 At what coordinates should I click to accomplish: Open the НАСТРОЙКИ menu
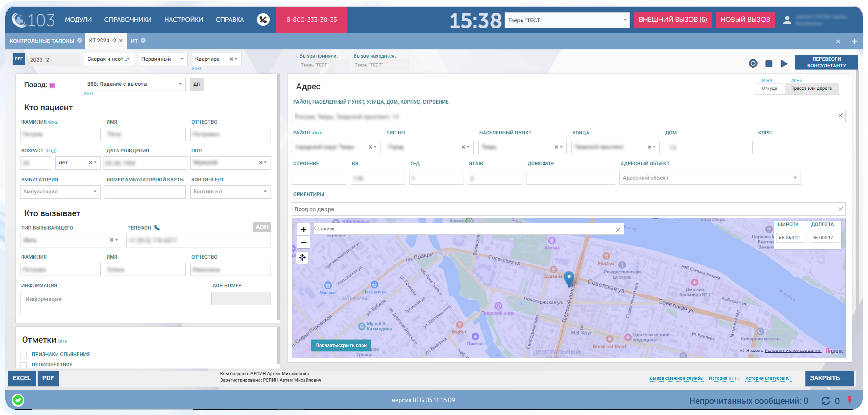pyautogui.click(x=184, y=20)
